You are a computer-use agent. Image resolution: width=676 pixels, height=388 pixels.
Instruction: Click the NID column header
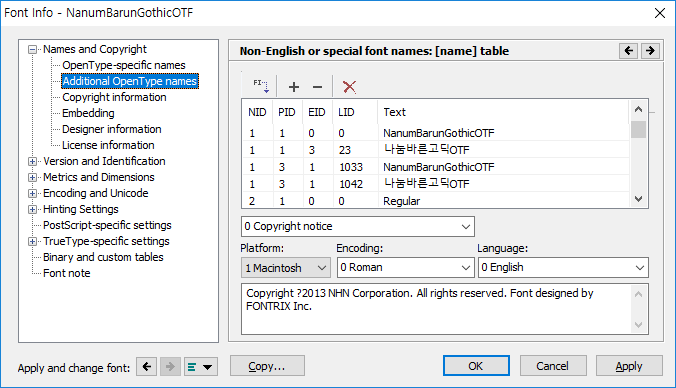257,112
